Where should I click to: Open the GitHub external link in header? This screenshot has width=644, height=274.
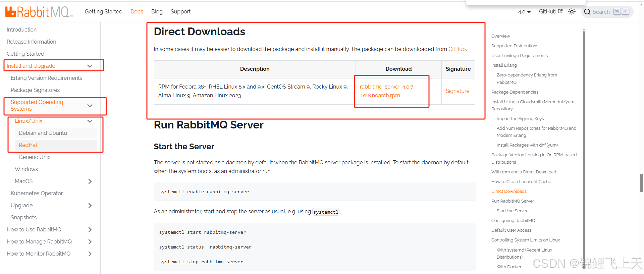[550, 11]
